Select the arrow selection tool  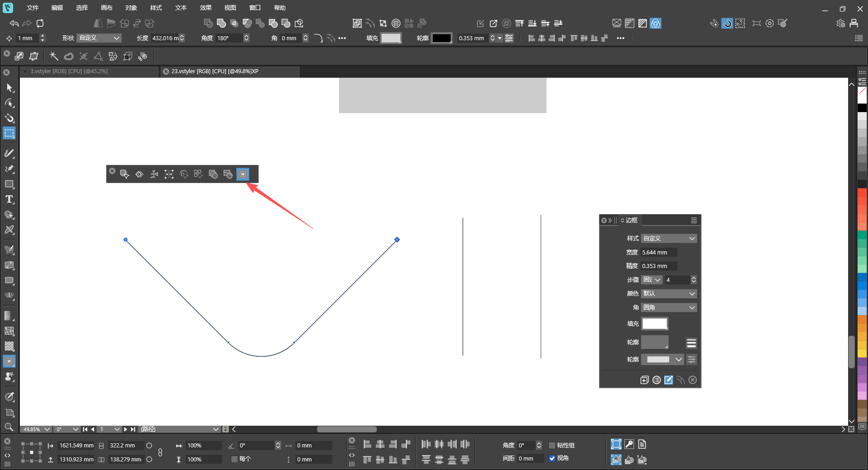tap(9, 88)
